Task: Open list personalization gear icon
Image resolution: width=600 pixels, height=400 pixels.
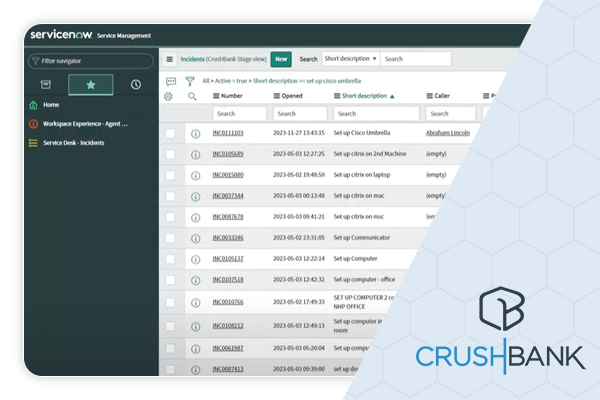Action: point(168,96)
